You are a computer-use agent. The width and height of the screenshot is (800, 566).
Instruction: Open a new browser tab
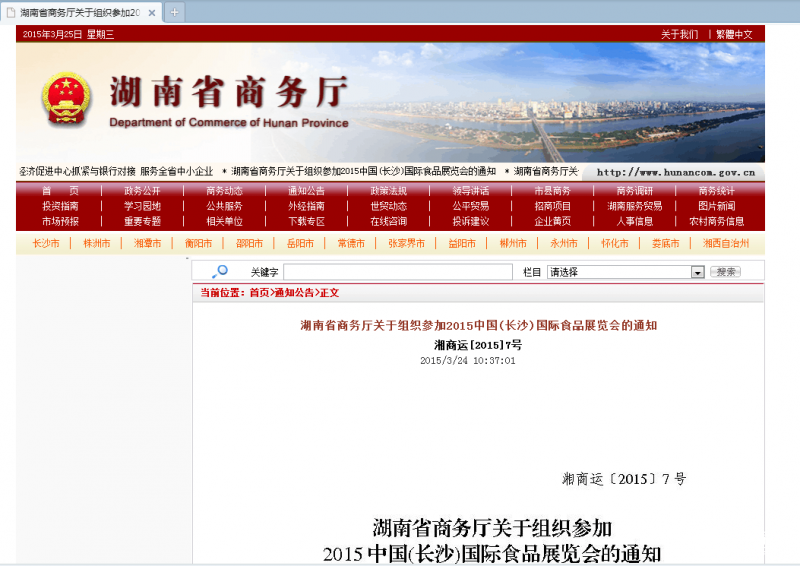tap(174, 12)
